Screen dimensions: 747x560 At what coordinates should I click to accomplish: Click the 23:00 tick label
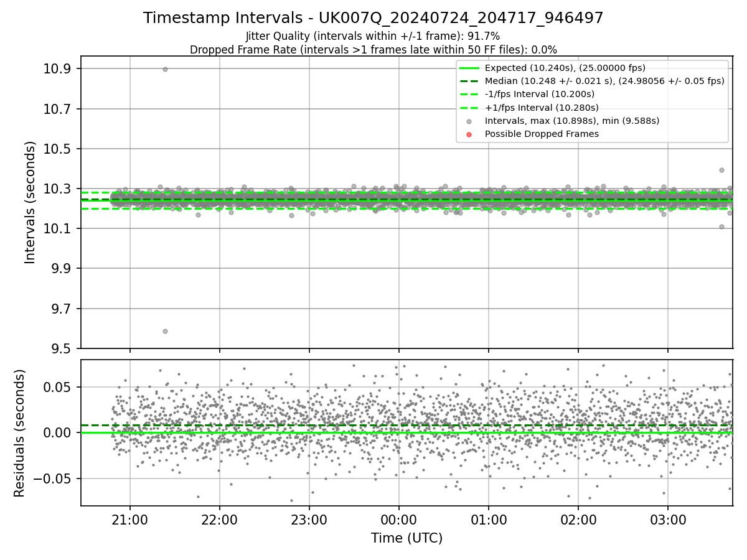[x=309, y=518]
